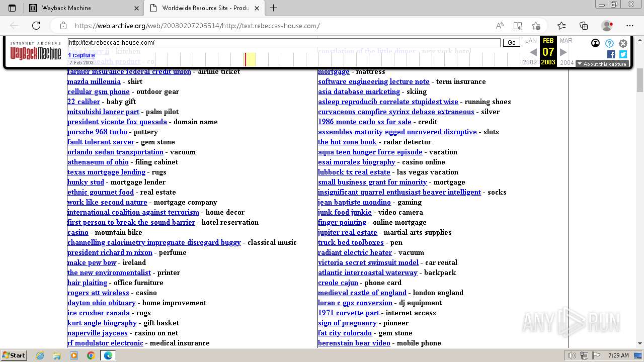Open Edge Settings and more menu
Image resolution: width=644 pixels, height=362 pixels.
629,26
